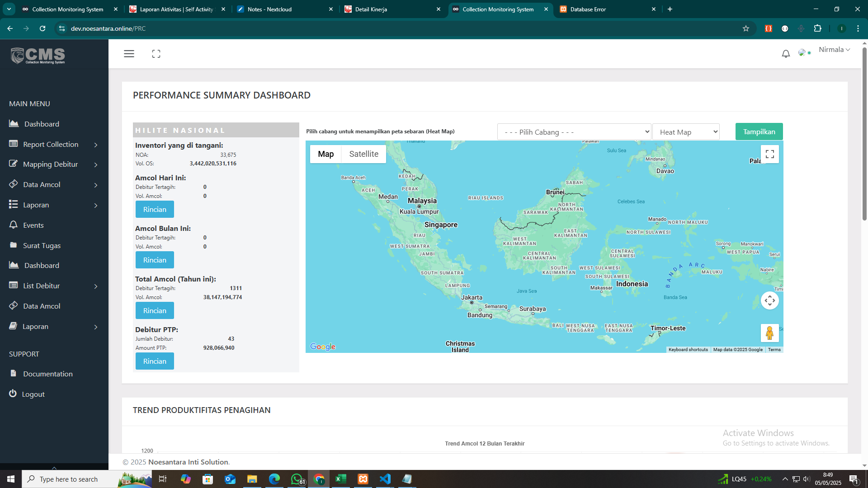
Task: Click the map fullscreen view button
Action: pyautogui.click(x=770, y=154)
